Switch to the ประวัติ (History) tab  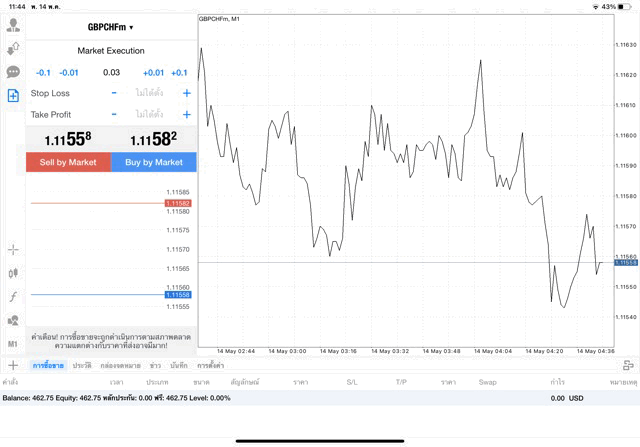pyautogui.click(x=82, y=366)
